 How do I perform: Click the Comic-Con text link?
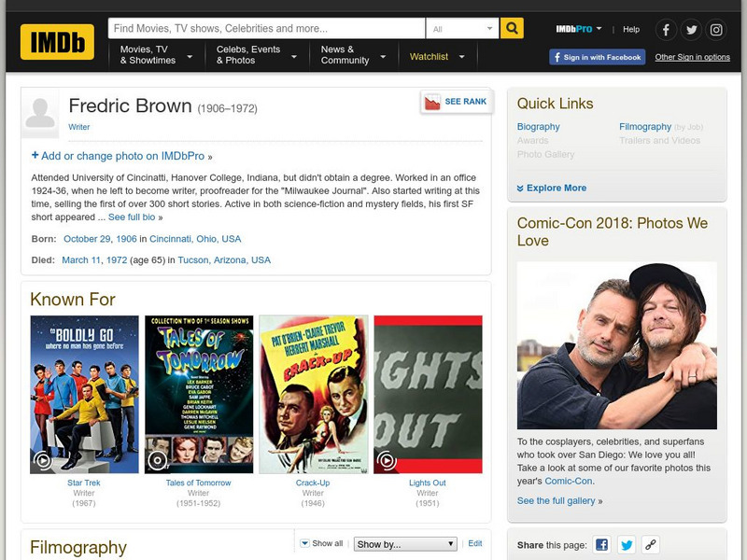569,482
